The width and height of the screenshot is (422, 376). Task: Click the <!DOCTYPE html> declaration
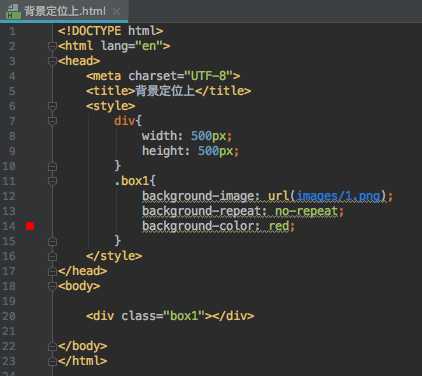pyautogui.click(x=110, y=31)
